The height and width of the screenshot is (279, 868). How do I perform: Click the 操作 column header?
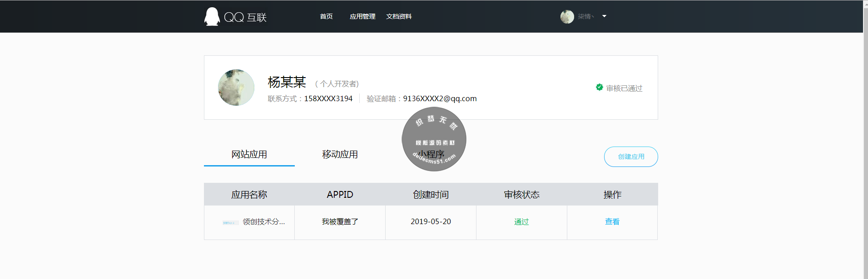click(612, 195)
